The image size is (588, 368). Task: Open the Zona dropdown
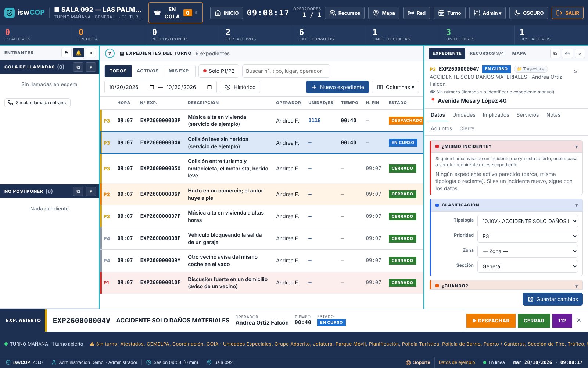tap(528, 251)
